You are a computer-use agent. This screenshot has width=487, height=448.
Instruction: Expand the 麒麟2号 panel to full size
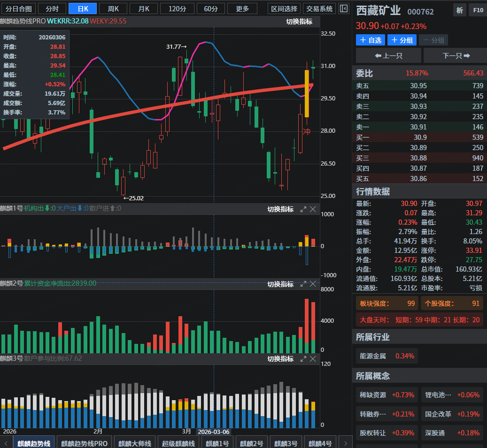click(x=303, y=284)
